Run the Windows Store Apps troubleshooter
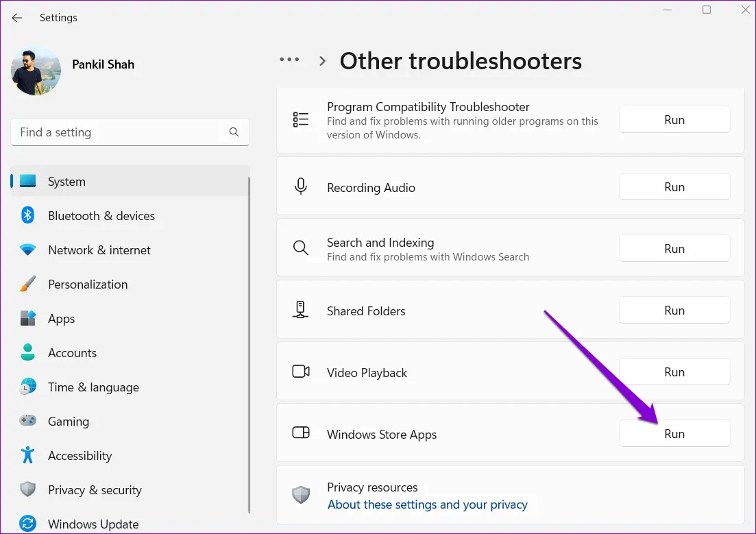 (x=674, y=434)
